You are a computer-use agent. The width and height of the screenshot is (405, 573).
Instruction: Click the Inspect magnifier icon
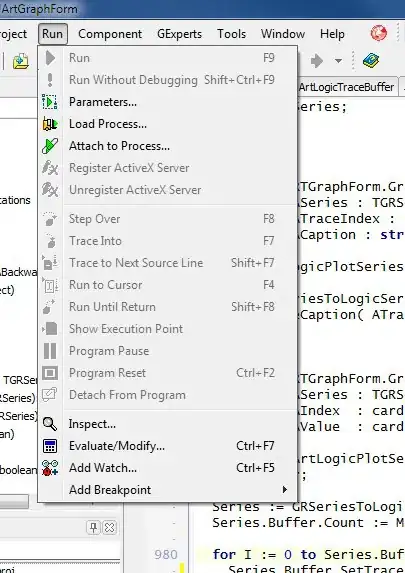50,424
